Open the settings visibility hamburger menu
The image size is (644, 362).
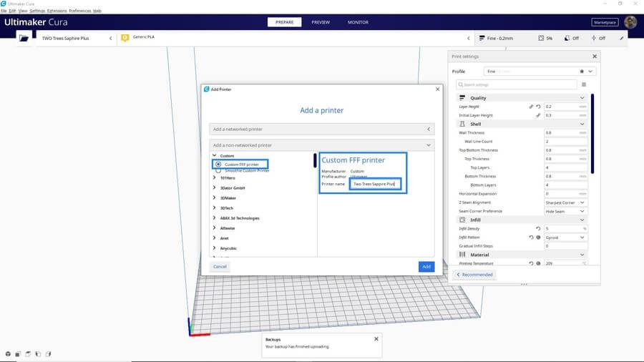pos(584,84)
